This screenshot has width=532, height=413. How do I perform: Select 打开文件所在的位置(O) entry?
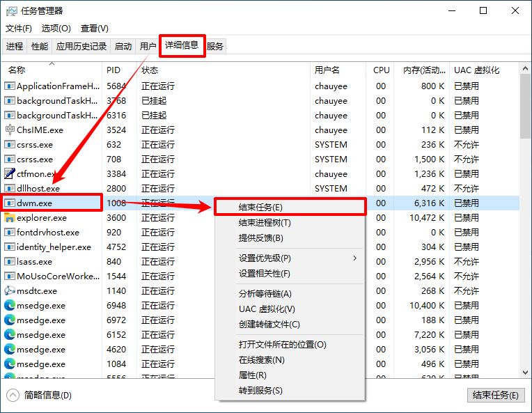coord(290,345)
